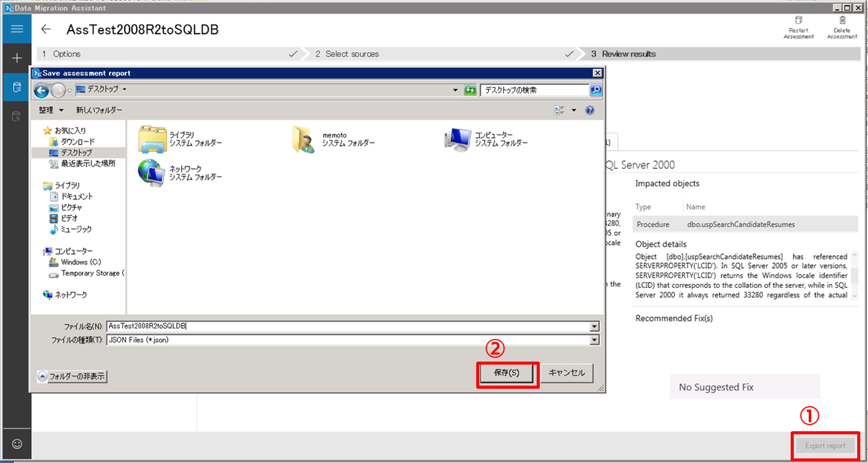Open the コンピューター system folder icon

tap(457, 139)
